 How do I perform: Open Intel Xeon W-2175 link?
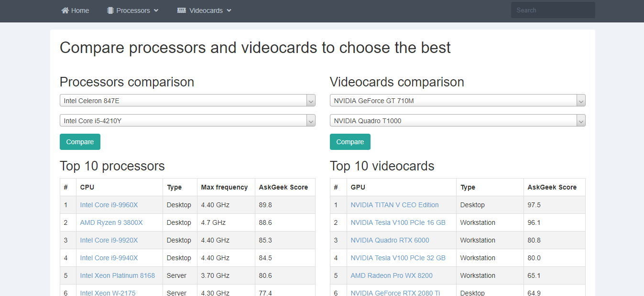click(108, 292)
